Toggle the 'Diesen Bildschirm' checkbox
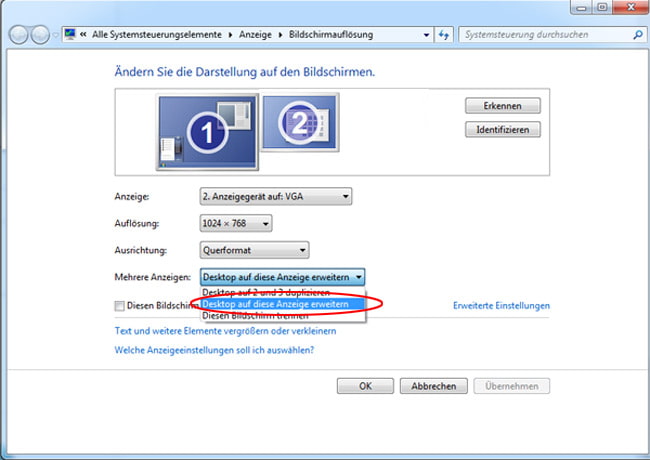This screenshot has width=650, height=460. (121, 306)
